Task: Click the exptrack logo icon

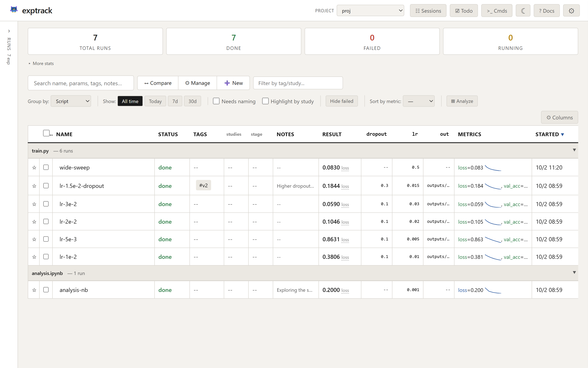Action: (14, 10)
